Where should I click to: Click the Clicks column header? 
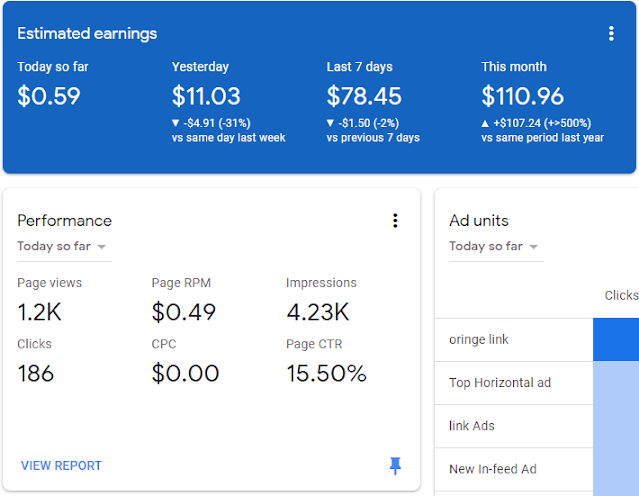(621, 295)
